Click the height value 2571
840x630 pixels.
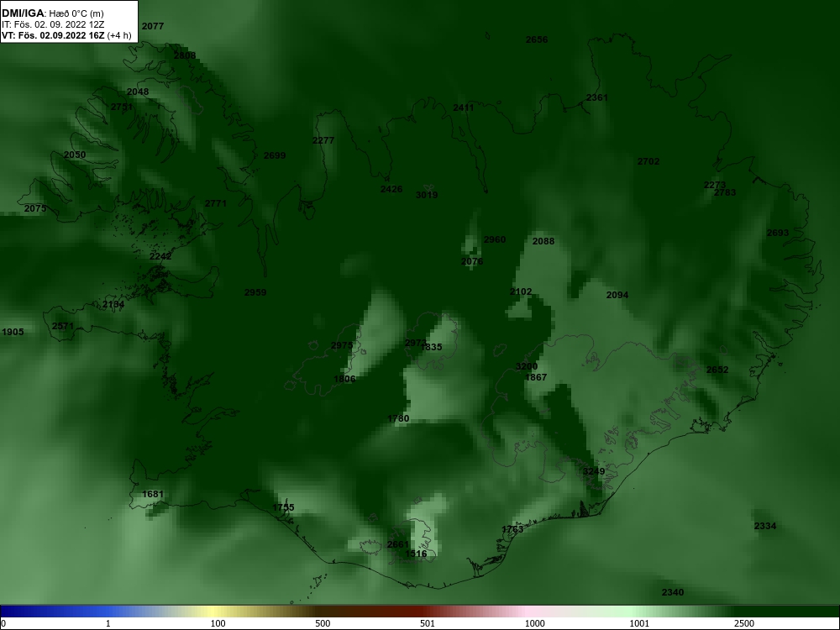coord(63,326)
